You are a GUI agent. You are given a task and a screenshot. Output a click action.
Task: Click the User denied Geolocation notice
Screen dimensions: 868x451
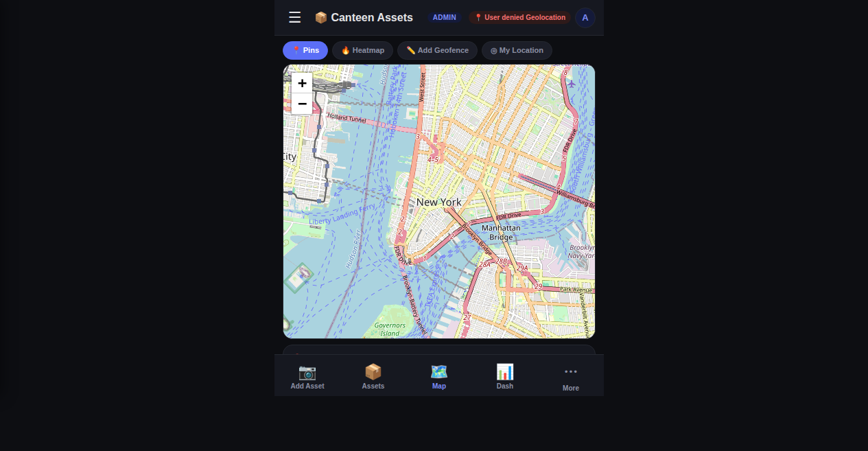(519, 17)
